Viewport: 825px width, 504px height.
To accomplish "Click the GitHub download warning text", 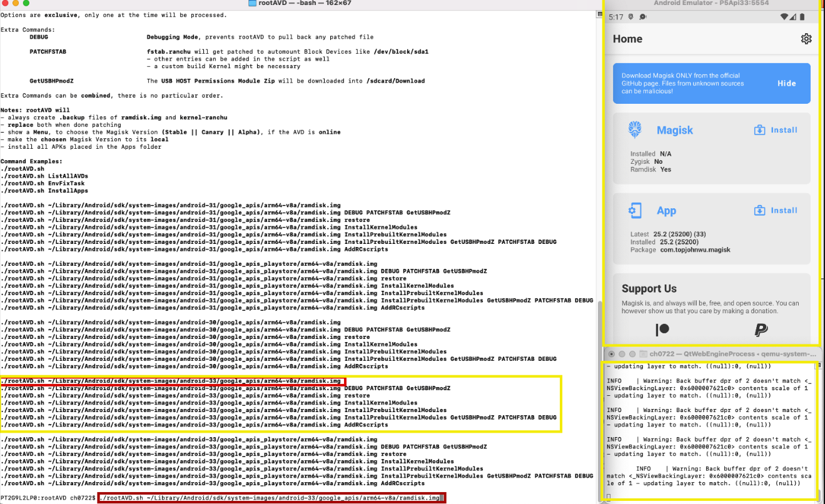I will (683, 83).
